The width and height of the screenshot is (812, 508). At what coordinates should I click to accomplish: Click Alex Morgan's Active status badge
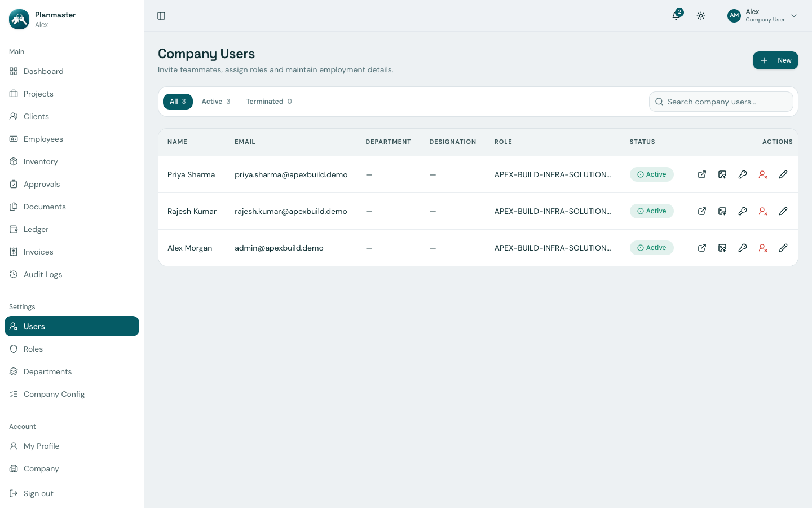point(651,248)
